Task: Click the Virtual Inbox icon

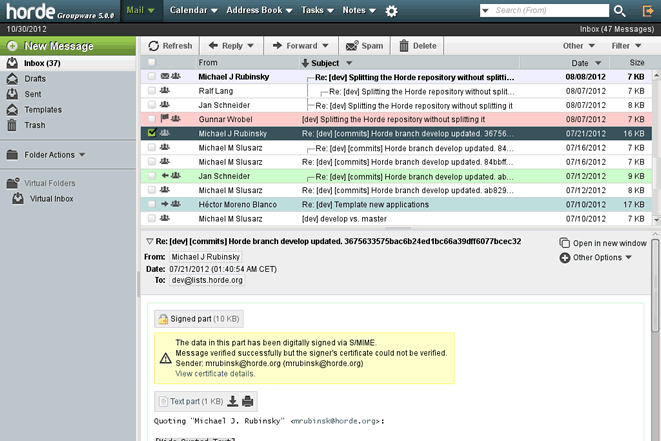Action: [18, 198]
